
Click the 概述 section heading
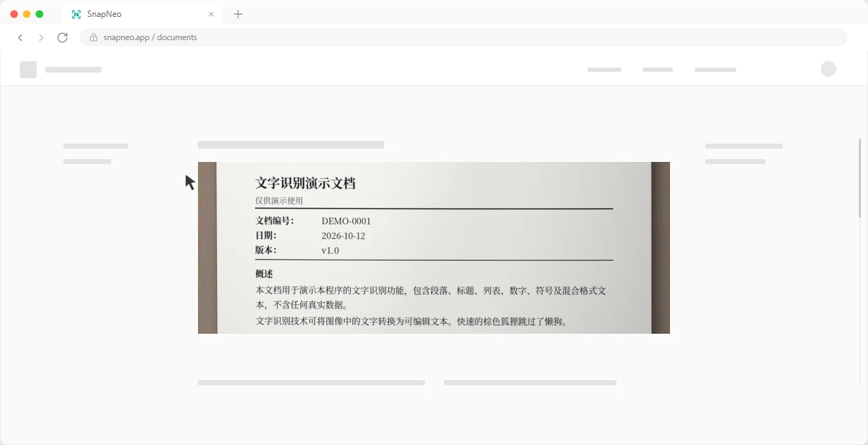[x=264, y=274]
